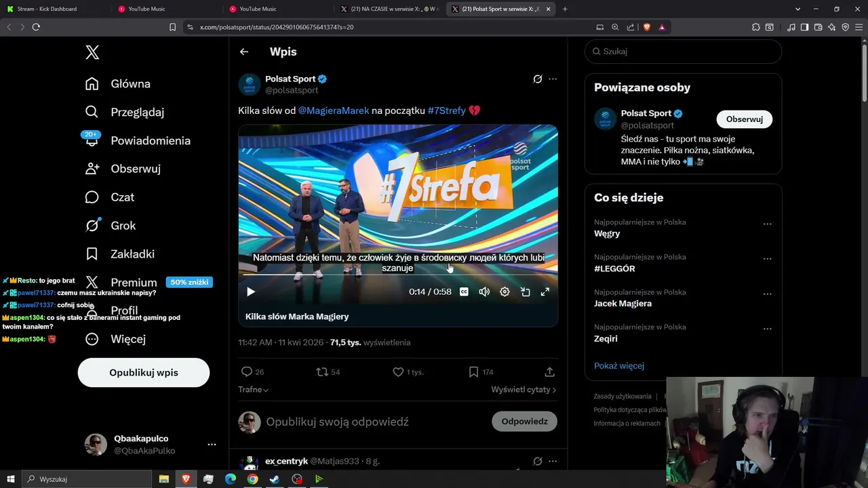Open video playback settings gear
This screenshot has height=488, width=868.
(x=505, y=291)
